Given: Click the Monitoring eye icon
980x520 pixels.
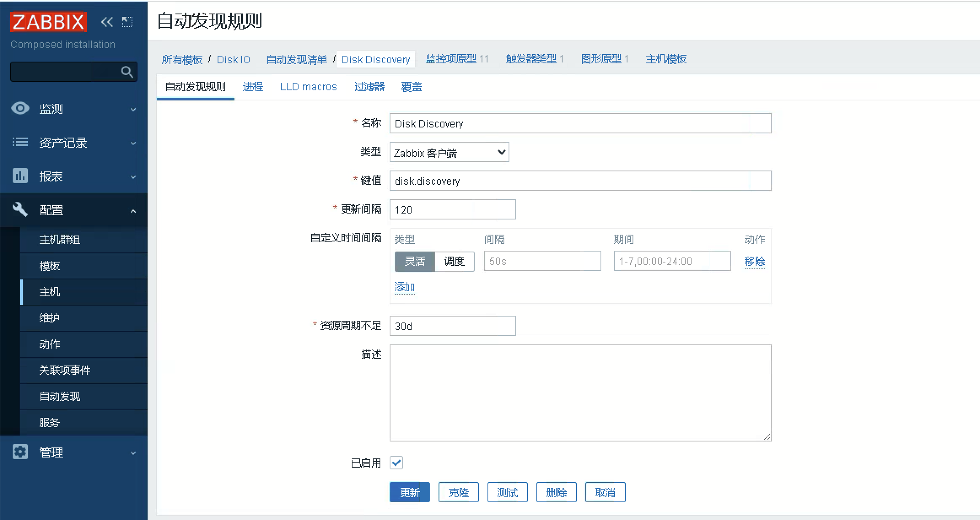Looking at the screenshot, I should coord(20,108).
